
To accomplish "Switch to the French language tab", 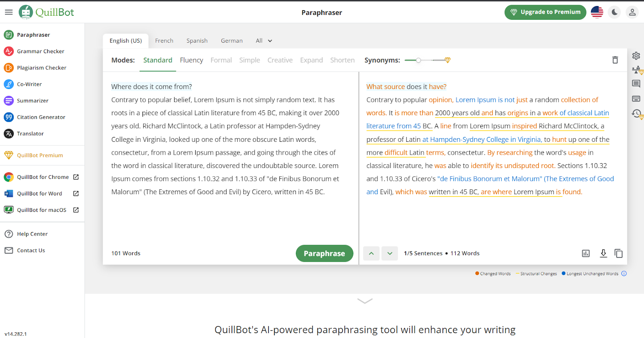I will pyautogui.click(x=164, y=41).
